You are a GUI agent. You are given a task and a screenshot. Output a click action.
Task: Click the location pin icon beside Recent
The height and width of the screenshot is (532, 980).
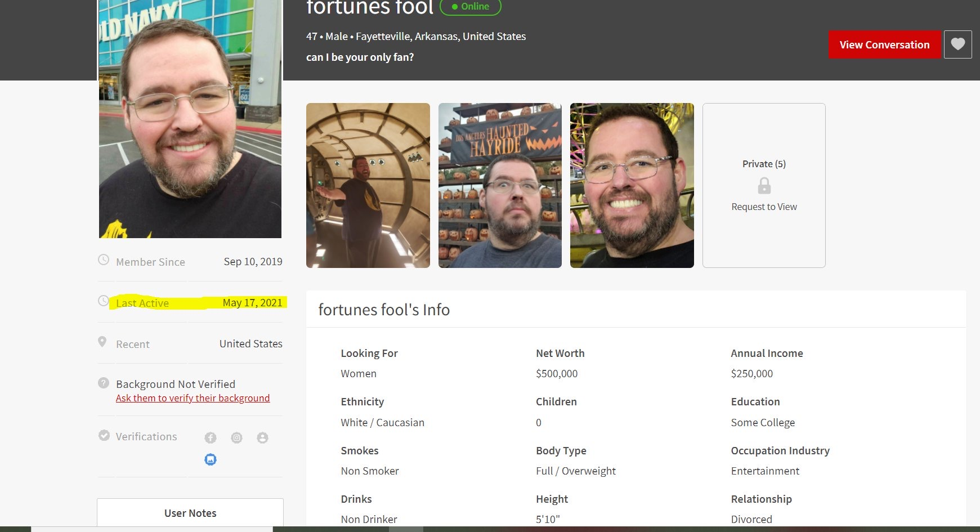coord(102,342)
